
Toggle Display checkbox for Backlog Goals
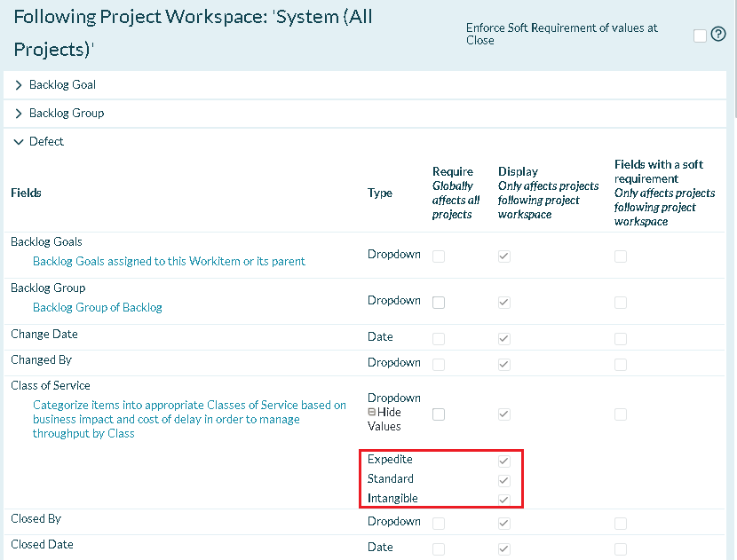pyautogui.click(x=504, y=256)
